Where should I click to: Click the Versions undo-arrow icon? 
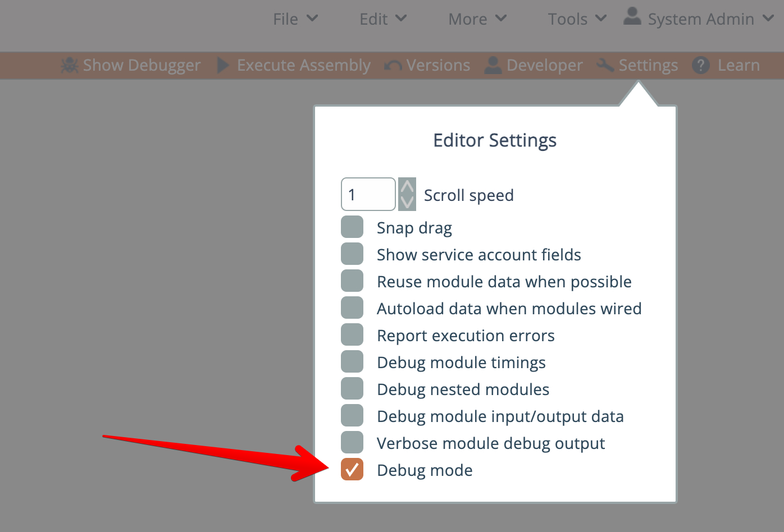click(x=393, y=66)
